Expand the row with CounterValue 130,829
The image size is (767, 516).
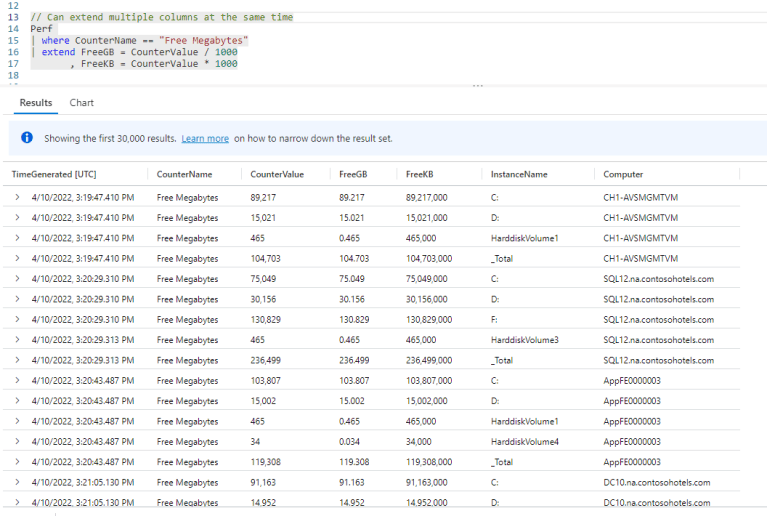(x=17, y=319)
